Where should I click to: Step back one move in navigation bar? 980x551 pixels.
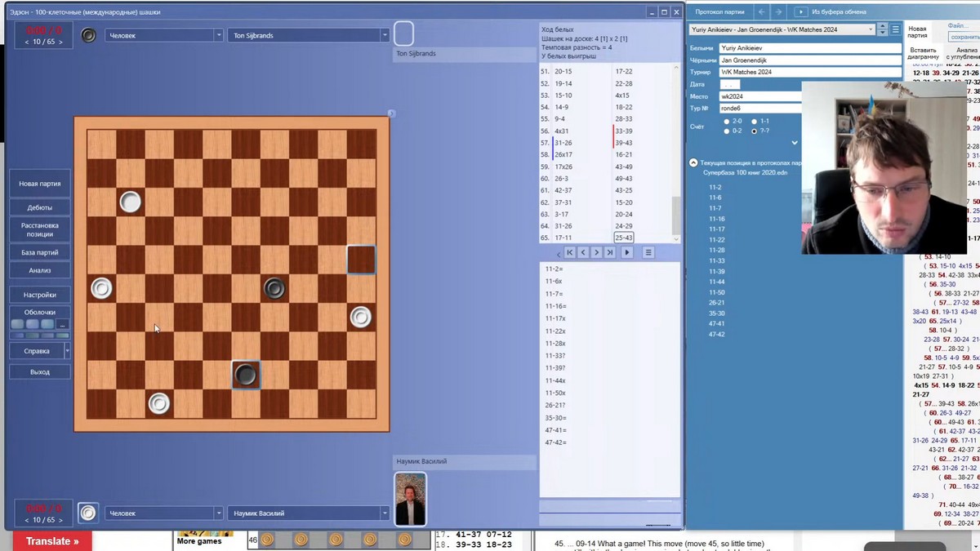[583, 252]
